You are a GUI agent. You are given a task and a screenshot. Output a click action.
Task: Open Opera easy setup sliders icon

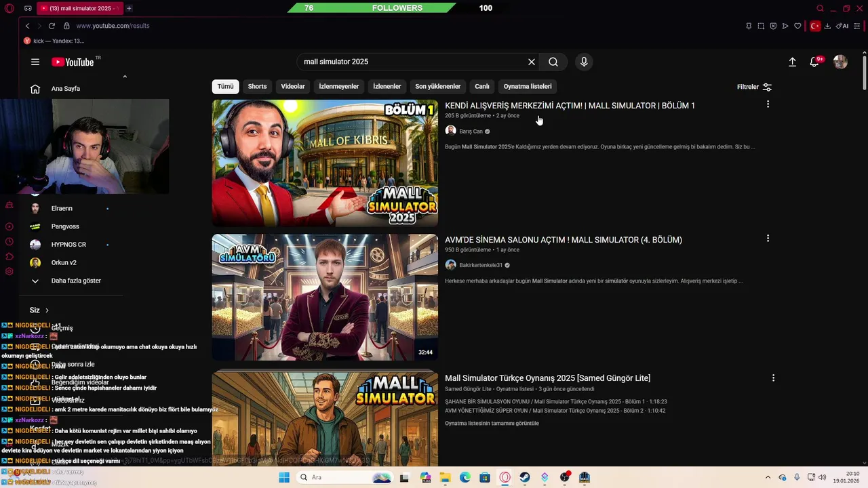point(857,26)
